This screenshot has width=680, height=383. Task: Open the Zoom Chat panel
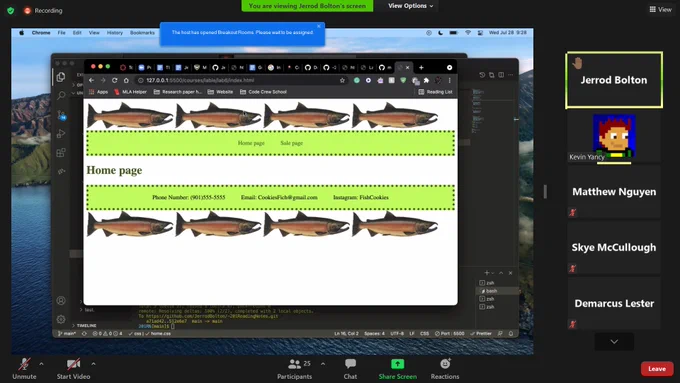click(350, 368)
